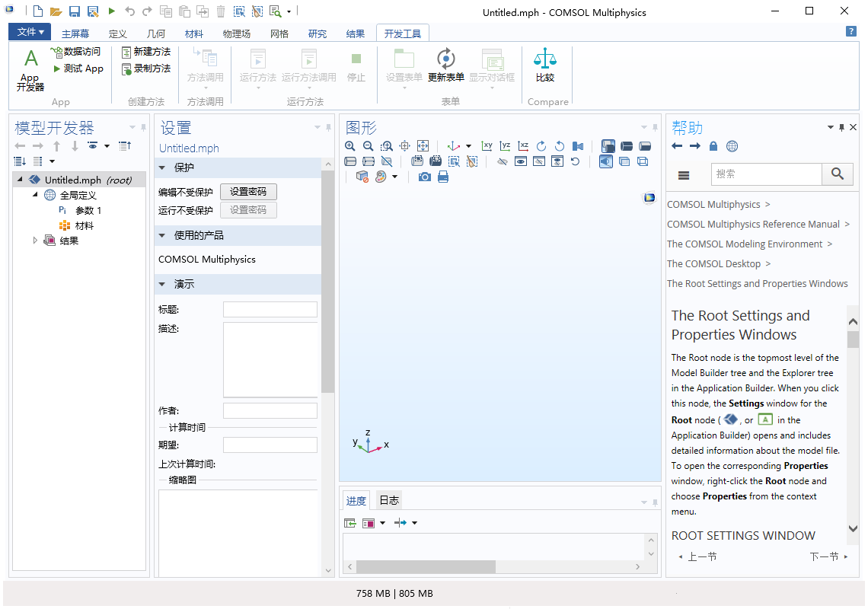The height and width of the screenshot is (609, 868).
Task: Toggle the crossed-out eye hide-objects button
Action: 502,161
